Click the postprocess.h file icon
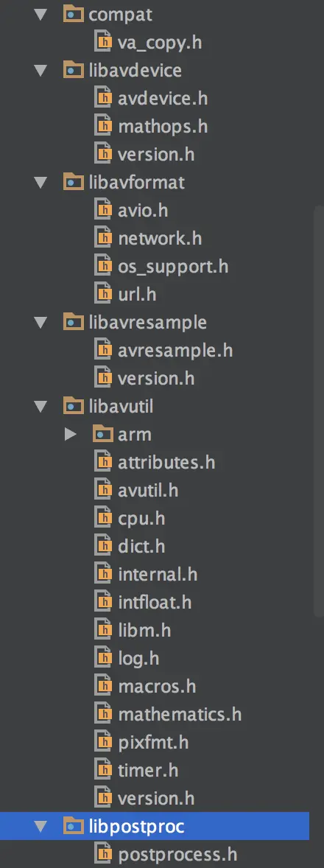The image size is (324, 868). pos(103,854)
